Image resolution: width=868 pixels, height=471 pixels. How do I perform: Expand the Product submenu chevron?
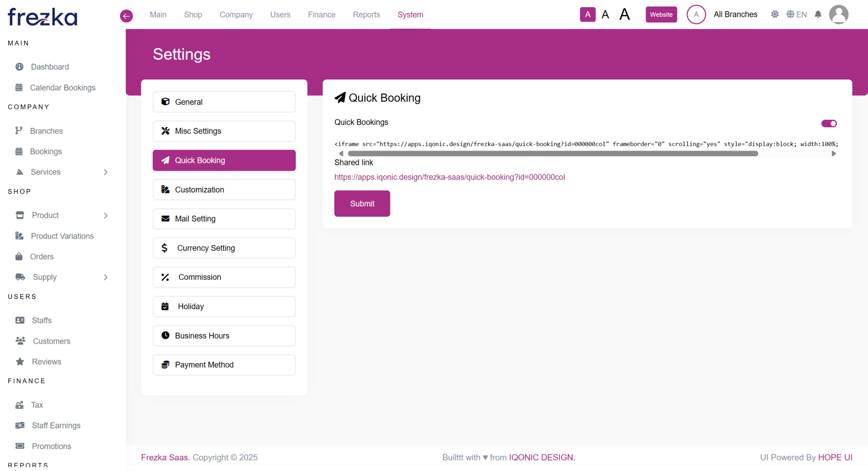106,215
